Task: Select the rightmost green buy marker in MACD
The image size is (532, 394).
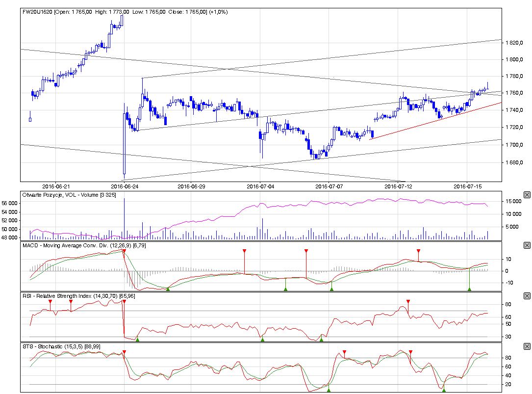Action: [469, 289]
